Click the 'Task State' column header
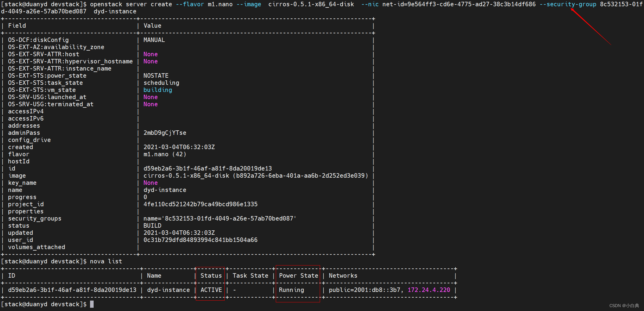 tap(251, 276)
